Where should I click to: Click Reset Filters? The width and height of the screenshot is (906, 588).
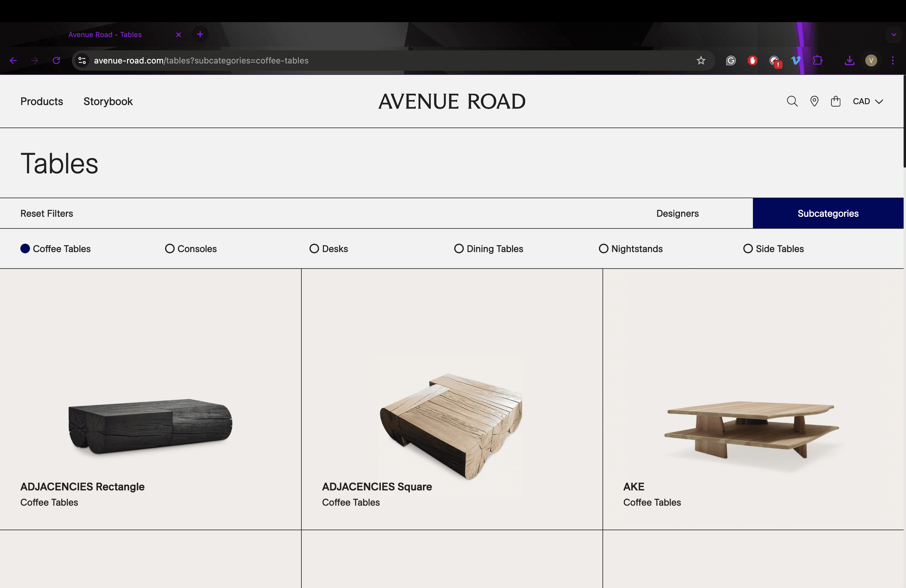pyautogui.click(x=47, y=213)
